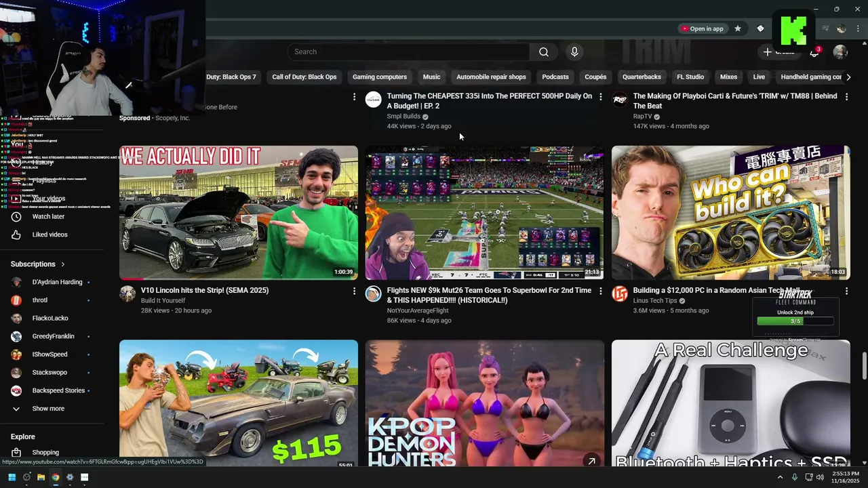Image resolution: width=868 pixels, height=488 pixels.
Task: Open GreedyFranklin subscription
Action: [x=54, y=336]
